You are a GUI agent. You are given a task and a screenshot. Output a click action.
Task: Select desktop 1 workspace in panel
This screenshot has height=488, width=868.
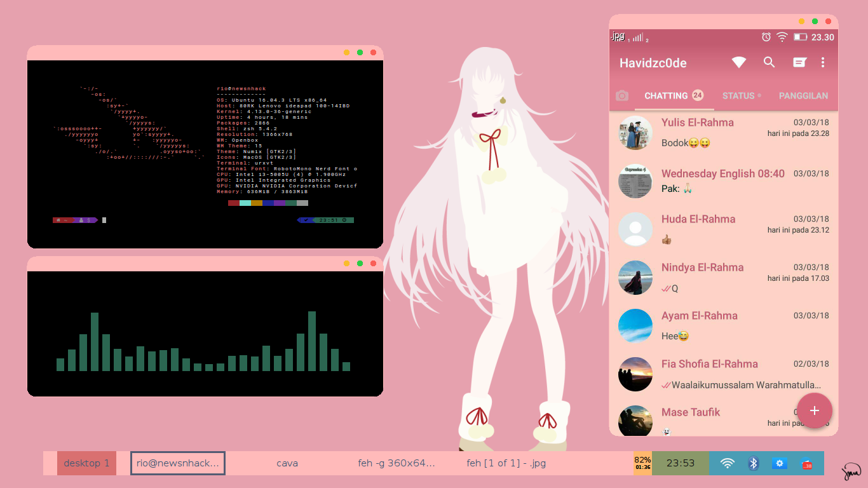(x=86, y=463)
